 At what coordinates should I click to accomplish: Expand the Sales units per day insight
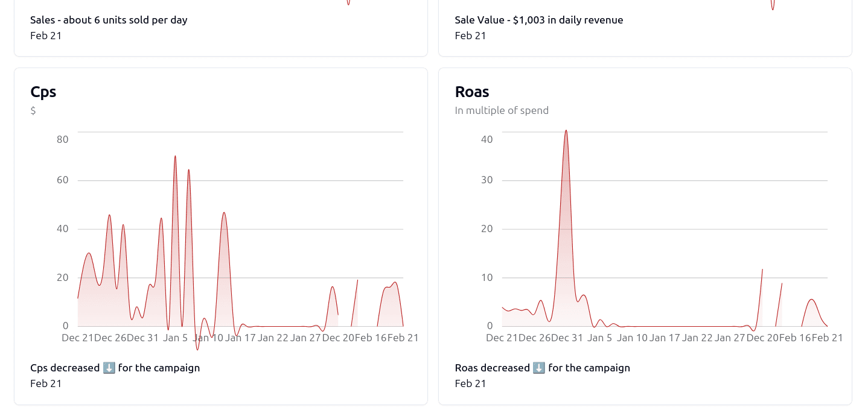point(109,20)
